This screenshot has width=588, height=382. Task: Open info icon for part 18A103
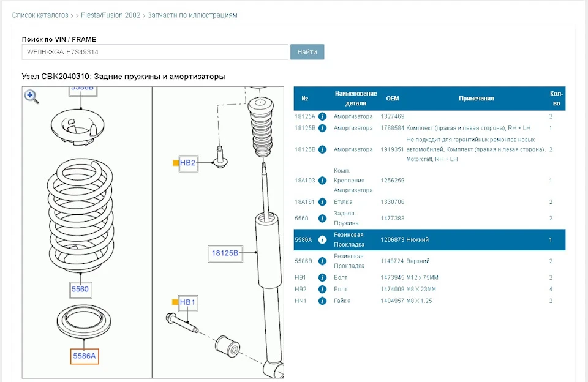click(322, 181)
